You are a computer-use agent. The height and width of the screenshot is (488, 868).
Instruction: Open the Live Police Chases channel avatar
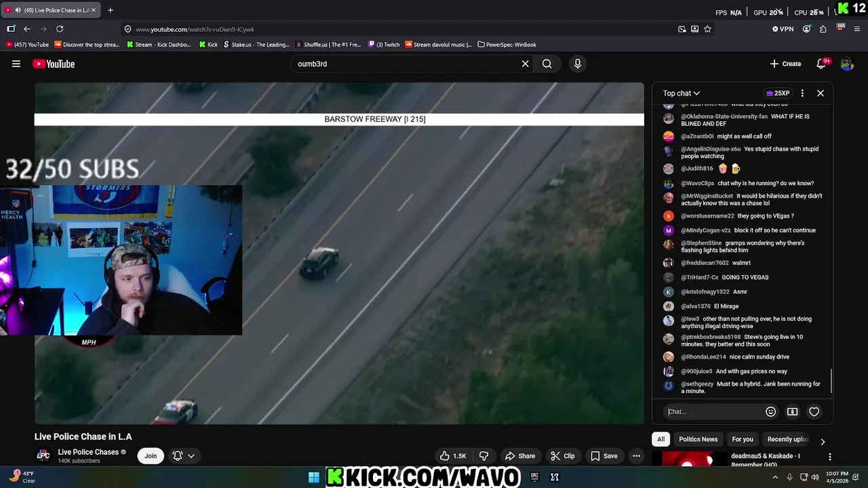tap(43, 456)
